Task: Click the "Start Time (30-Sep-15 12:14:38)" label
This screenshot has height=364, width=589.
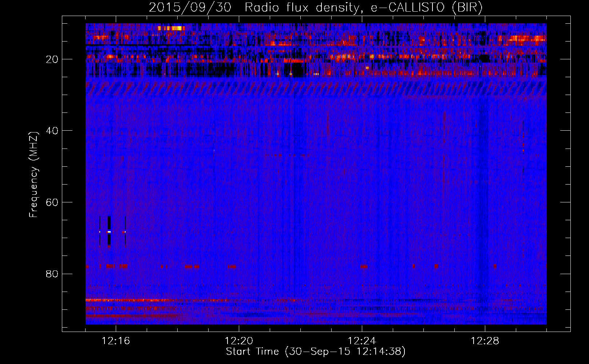Action: pos(316,352)
